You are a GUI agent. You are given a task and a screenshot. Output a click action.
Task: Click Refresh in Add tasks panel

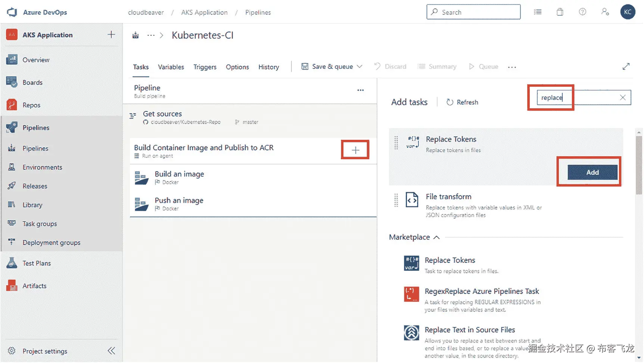point(462,102)
